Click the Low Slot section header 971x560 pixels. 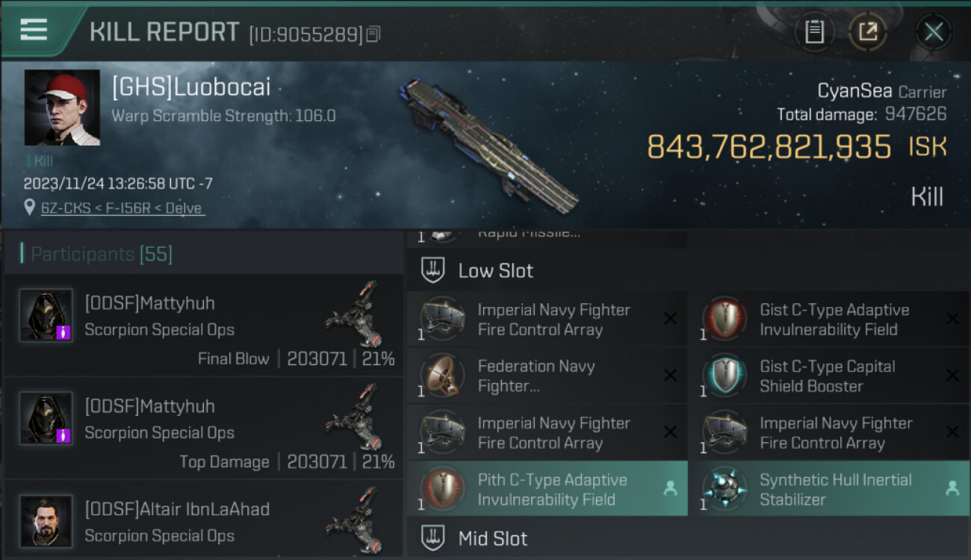495,270
